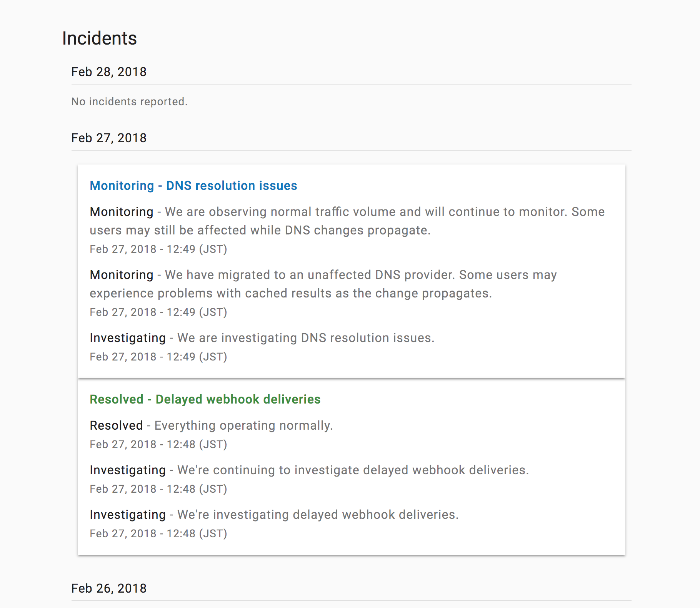Screen dimensions: 700x608
Task: Click the investigating delayed webhook deliveries update
Action: (x=274, y=515)
